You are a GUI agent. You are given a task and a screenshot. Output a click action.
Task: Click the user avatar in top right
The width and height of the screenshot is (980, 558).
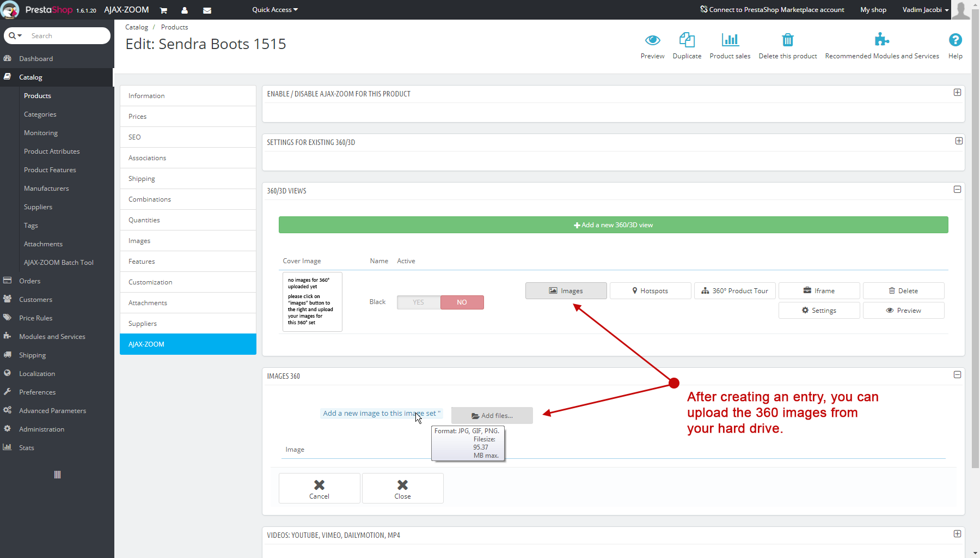point(960,10)
